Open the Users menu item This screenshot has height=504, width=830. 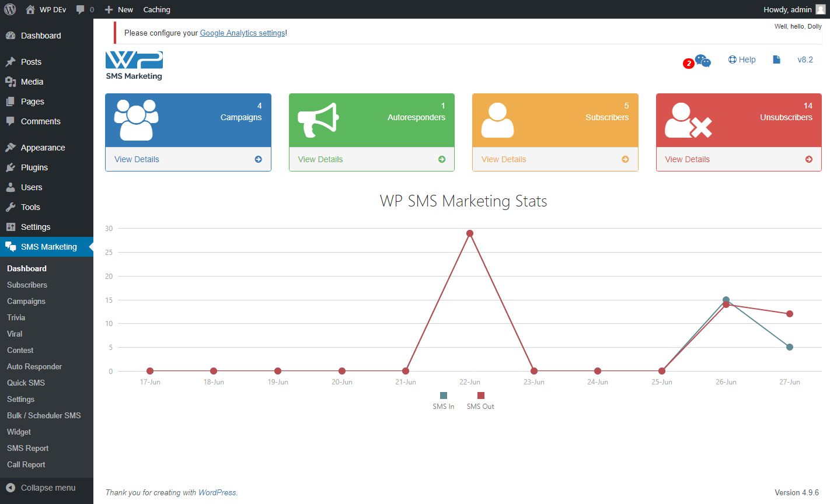(x=47, y=187)
